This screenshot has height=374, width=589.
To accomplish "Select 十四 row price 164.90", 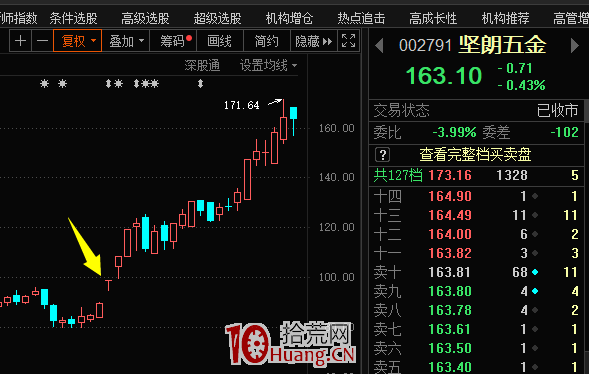I will tap(450, 196).
